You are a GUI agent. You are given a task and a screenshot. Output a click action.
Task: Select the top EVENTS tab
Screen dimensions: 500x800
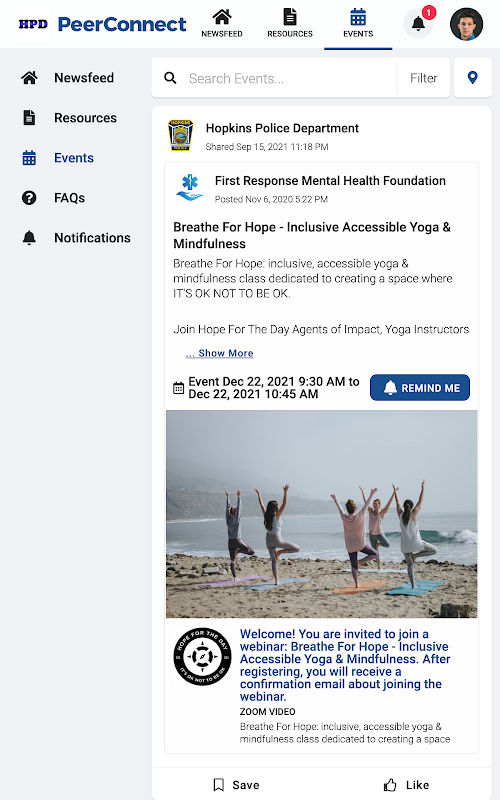(x=358, y=24)
